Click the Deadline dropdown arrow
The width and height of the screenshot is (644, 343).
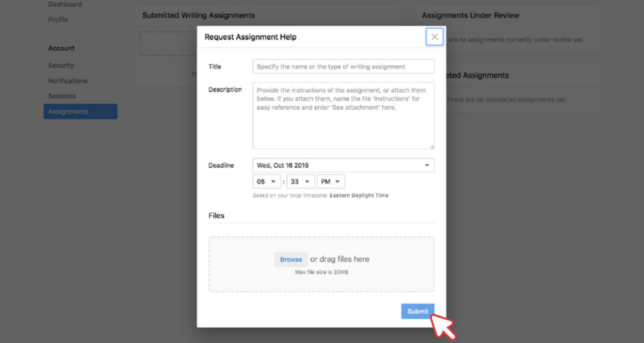click(426, 165)
